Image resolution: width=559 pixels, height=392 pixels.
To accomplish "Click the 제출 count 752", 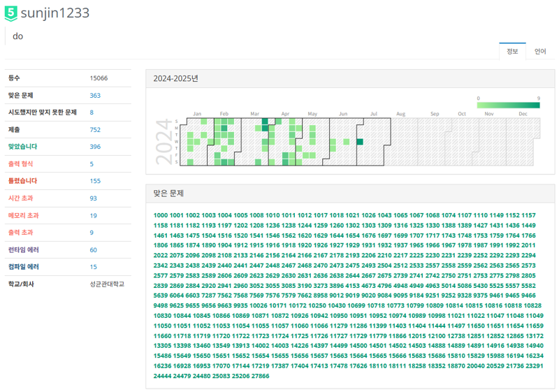I will (95, 130).
